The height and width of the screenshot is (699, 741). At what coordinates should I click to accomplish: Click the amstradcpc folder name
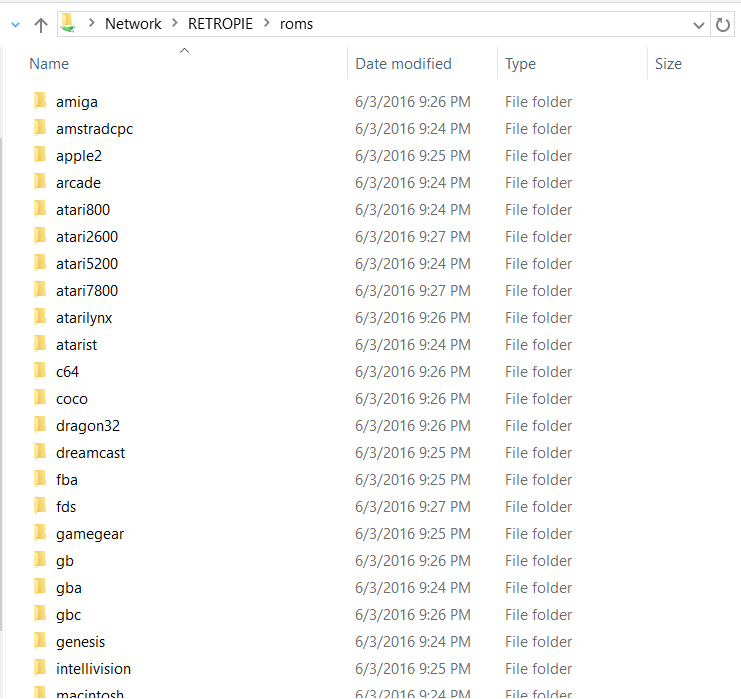point(95,129)
